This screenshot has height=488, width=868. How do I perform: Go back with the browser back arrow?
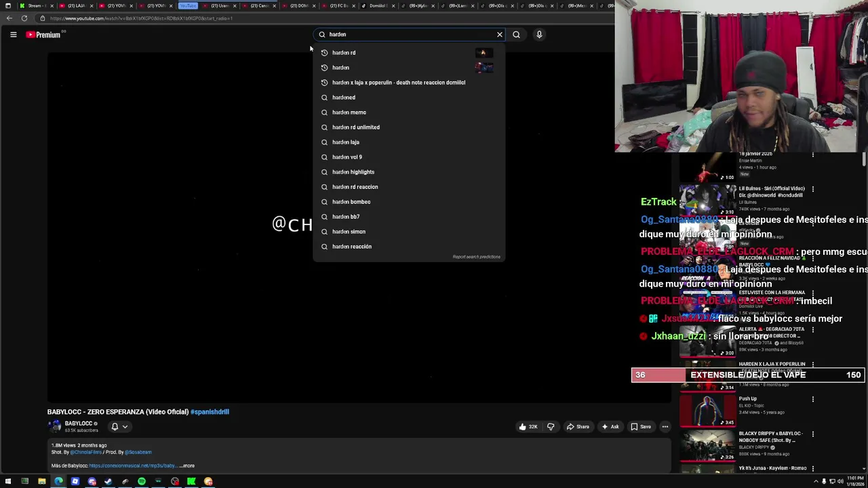[9, 18]
